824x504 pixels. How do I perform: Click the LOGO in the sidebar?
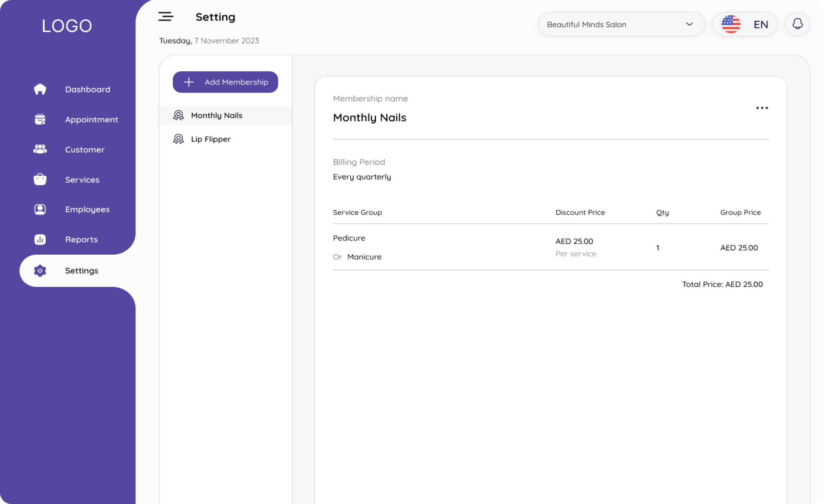(67, 26)
